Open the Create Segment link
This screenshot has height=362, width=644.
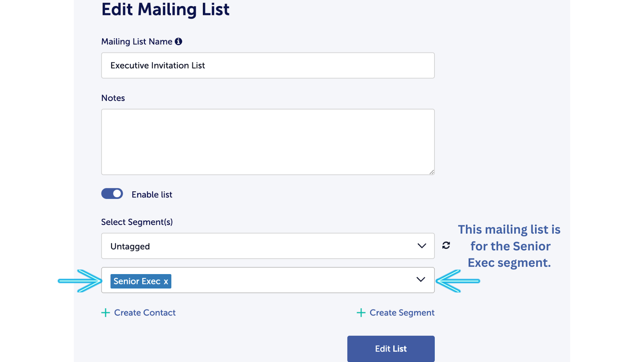pos(402,313)
